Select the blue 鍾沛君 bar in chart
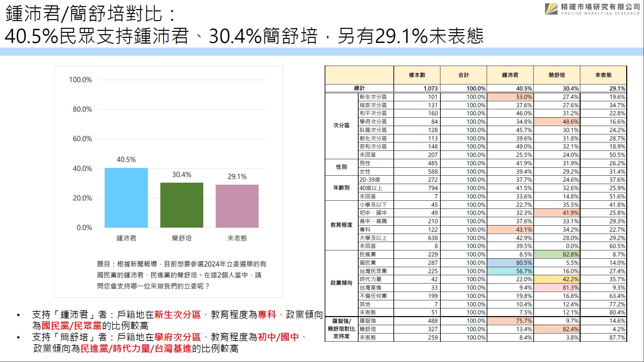 (x=126, y=198)
